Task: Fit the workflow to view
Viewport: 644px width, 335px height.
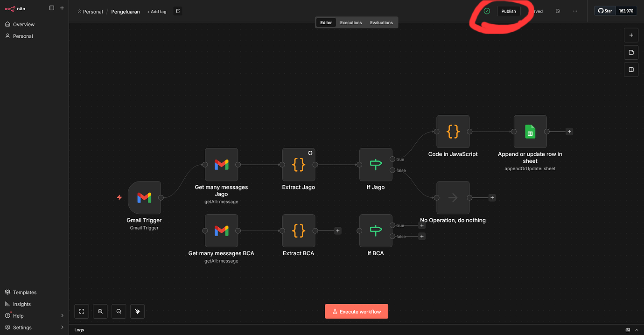Action: 82,311
